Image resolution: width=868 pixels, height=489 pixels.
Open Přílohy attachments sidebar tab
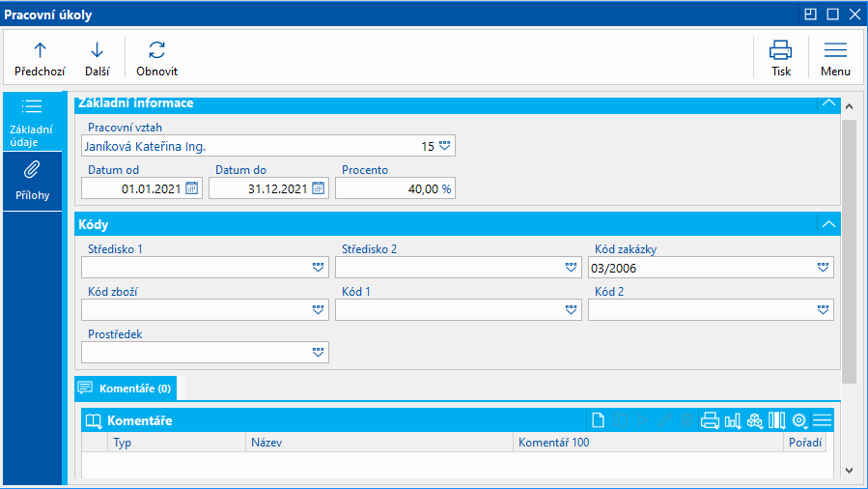(x=32, y=181)
